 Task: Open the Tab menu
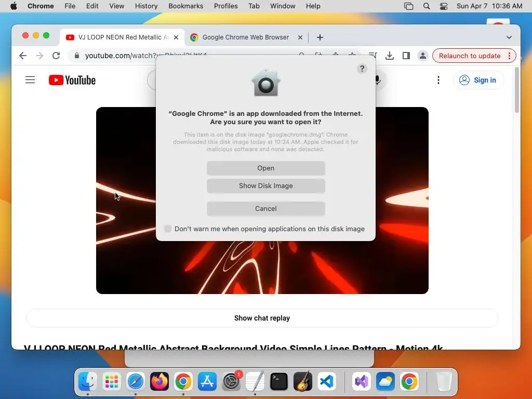click(254, 6)
